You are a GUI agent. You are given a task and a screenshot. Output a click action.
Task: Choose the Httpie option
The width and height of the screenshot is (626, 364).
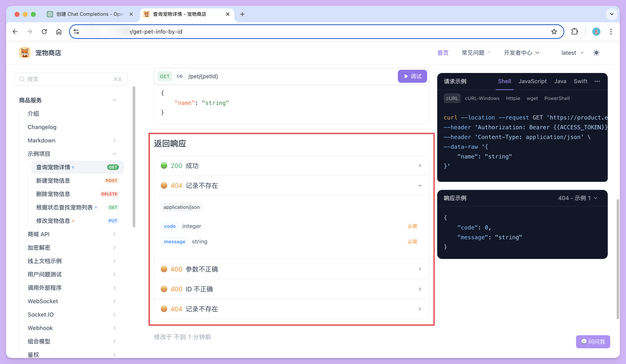coord(513,98)
